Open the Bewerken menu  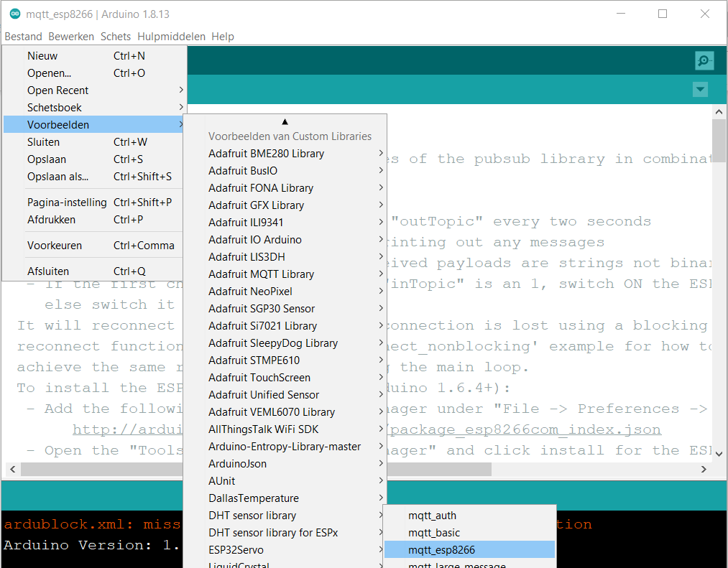[x=71, y=36]
